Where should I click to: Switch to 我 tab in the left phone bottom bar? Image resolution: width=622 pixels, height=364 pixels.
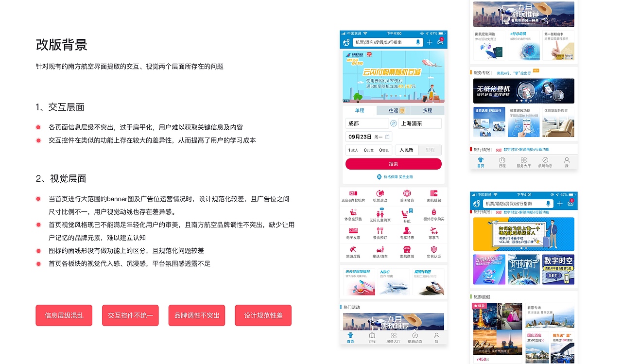[x=436, y=338]
